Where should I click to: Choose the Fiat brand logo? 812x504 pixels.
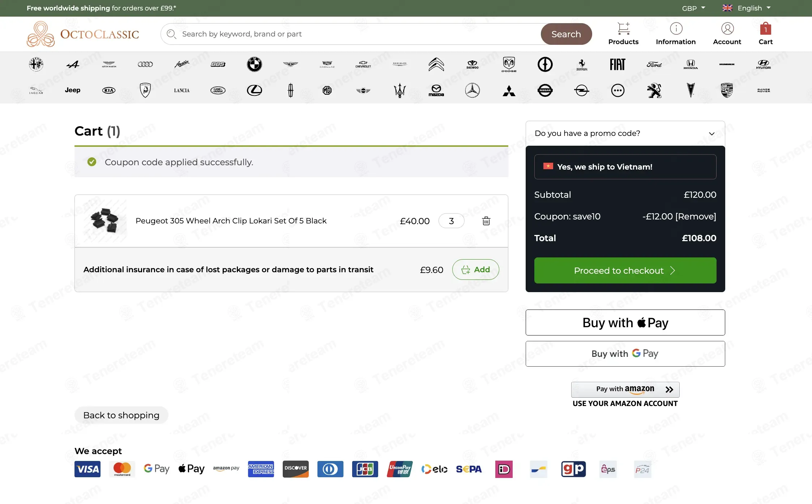pyautogui.click(x=617, y=64)
